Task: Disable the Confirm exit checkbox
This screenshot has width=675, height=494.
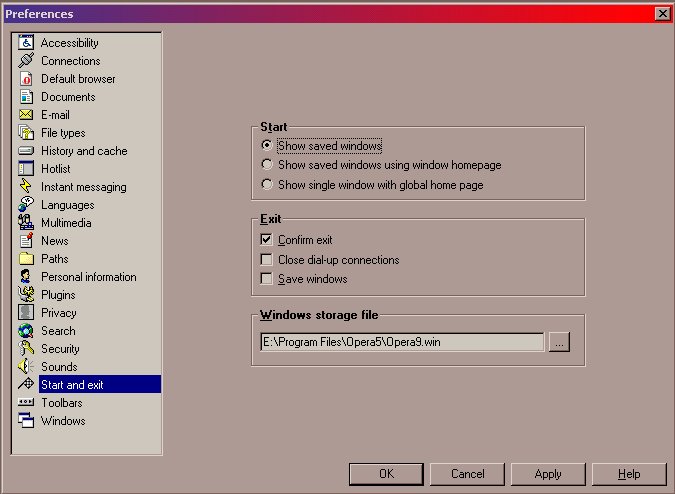Action: tap(266, 240)
